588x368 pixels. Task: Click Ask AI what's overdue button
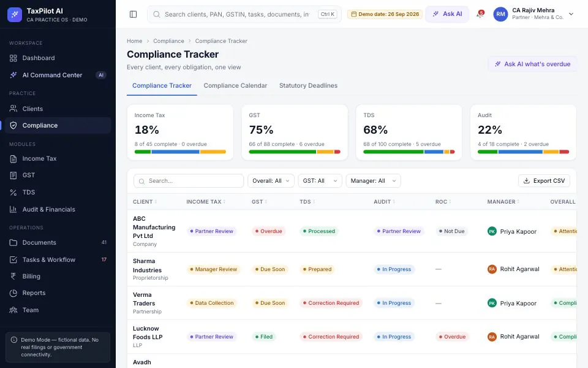pyautogui.click(x=532, y=64)
